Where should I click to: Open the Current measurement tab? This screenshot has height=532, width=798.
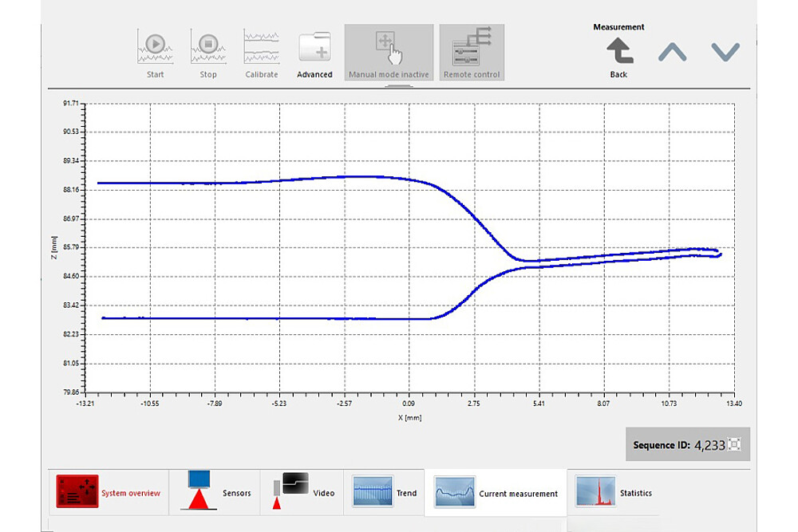click(493, 493)
